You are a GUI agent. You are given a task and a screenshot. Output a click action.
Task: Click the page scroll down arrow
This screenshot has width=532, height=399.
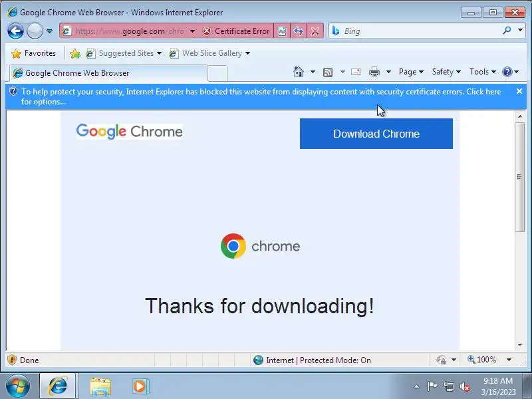coord(520,344)
